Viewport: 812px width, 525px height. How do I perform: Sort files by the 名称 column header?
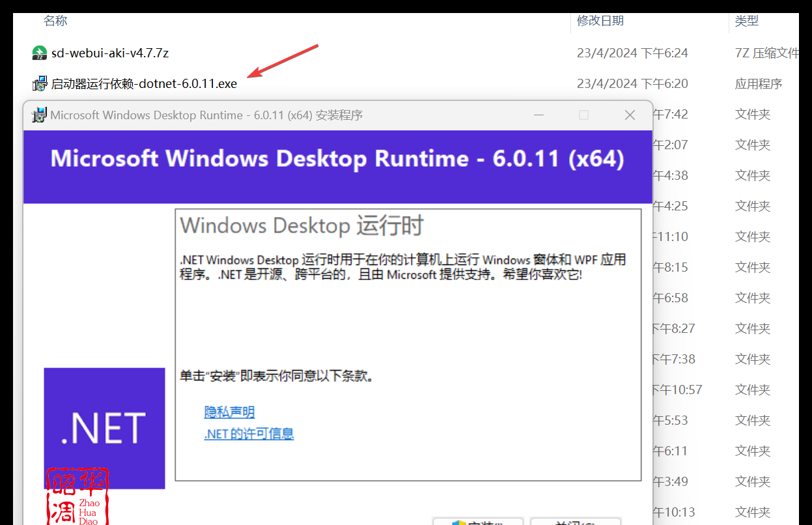[x=55, y=21]
